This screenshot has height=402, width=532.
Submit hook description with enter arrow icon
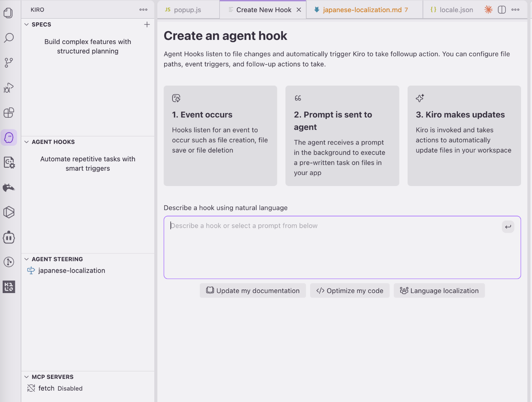(508, 227)
